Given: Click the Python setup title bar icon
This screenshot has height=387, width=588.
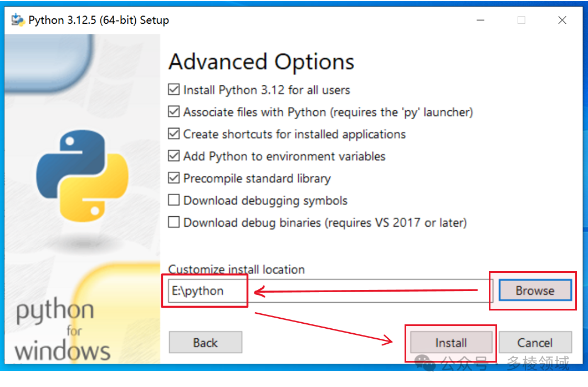Looking at the screenshot, I should (x=18, y=20).
